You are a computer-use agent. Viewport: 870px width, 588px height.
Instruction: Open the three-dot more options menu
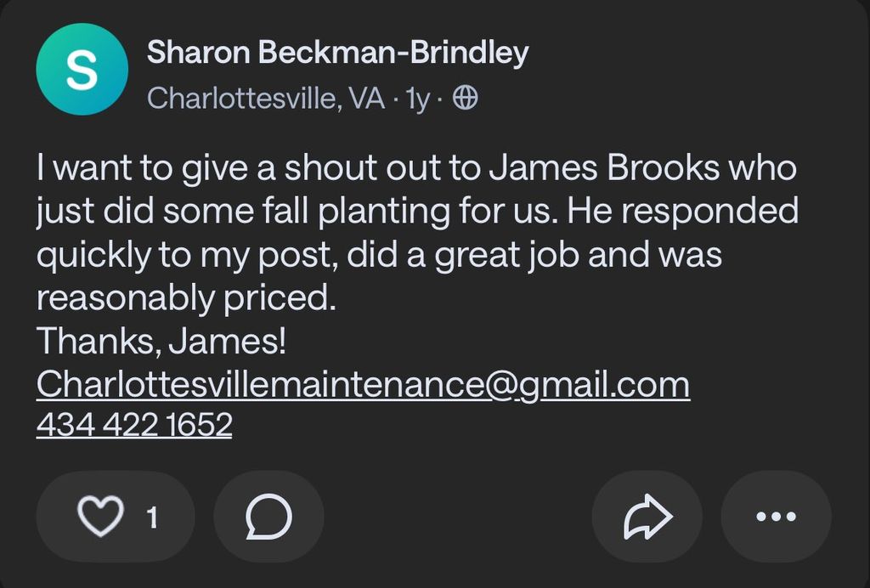click(775, 517)
